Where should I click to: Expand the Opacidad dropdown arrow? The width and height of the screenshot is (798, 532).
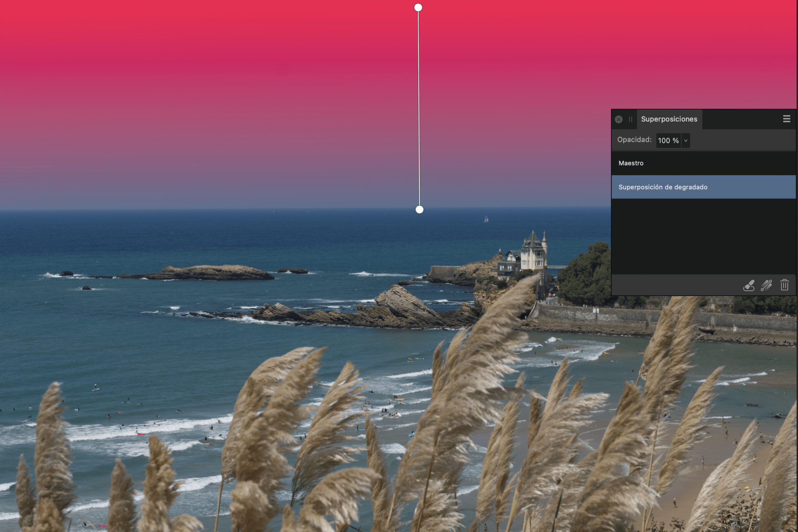686,141
